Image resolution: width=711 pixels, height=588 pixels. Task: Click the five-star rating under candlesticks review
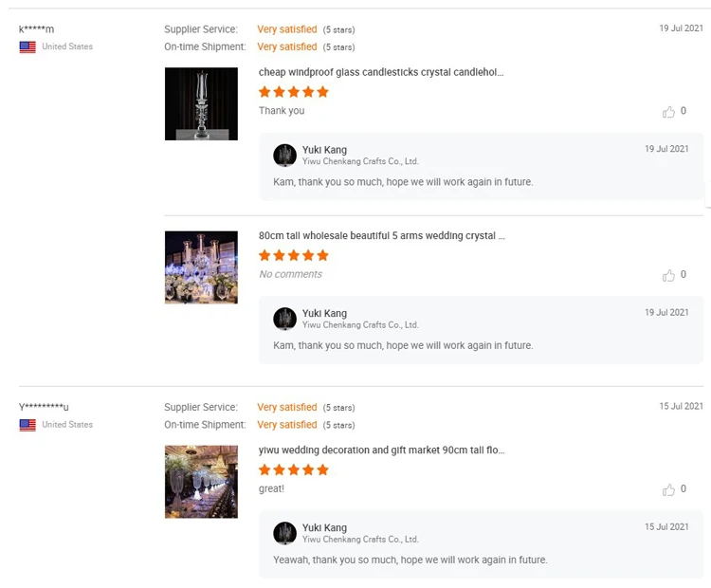(x=294, y=92)
